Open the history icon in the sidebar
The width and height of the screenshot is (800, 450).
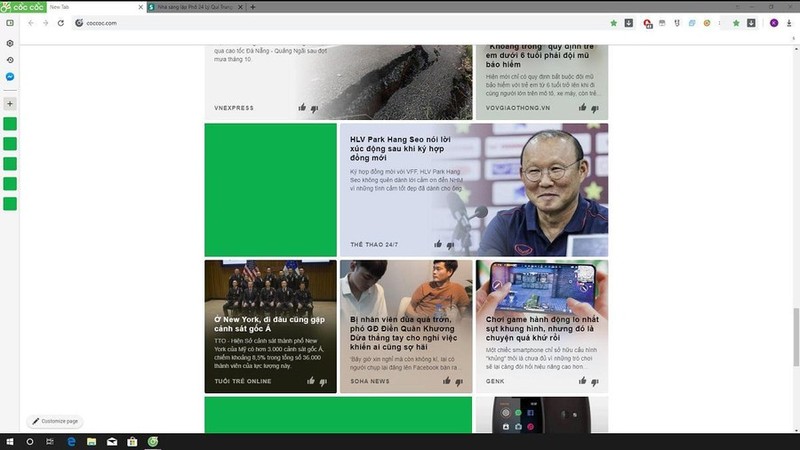point(10,60)
